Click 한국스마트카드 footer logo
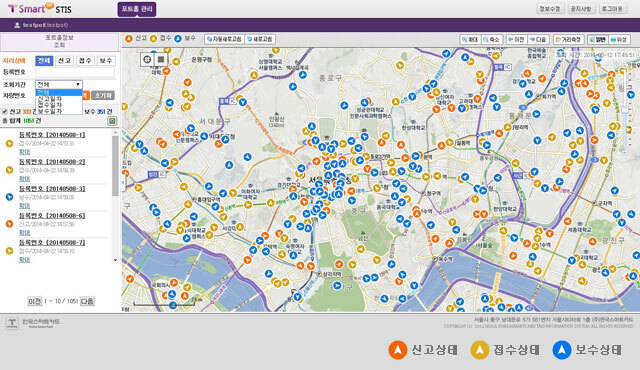This screenshot has height=370, width=640. click(x=33, y=323)
